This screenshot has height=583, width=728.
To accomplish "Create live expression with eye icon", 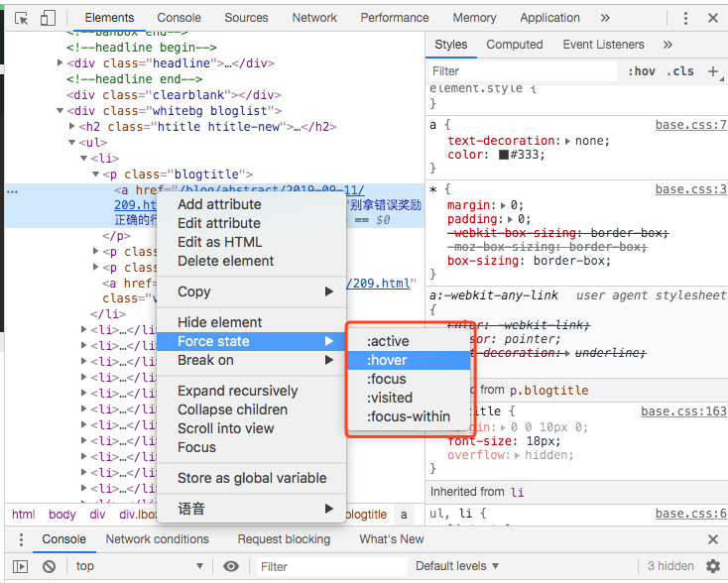I will (231, 566).
